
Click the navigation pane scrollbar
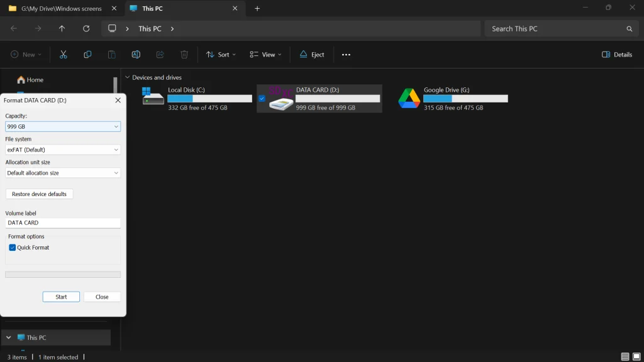point(116,85)
